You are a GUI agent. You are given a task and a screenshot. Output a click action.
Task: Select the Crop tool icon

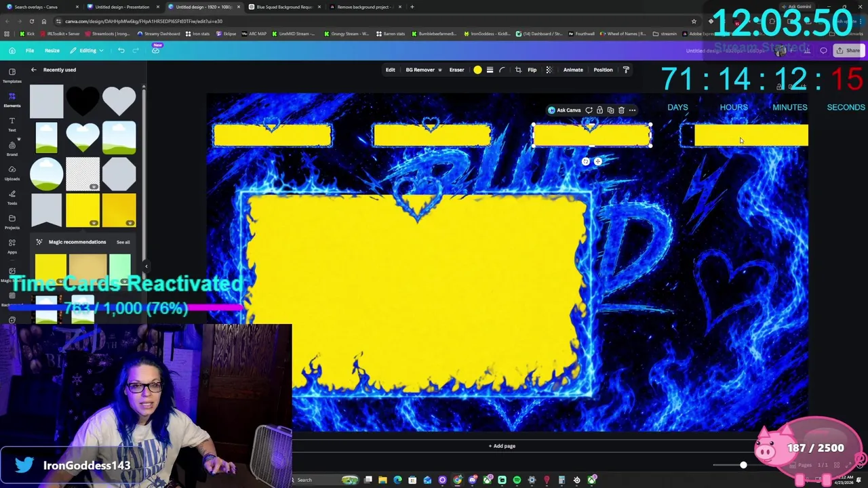(x=518, y=70)
